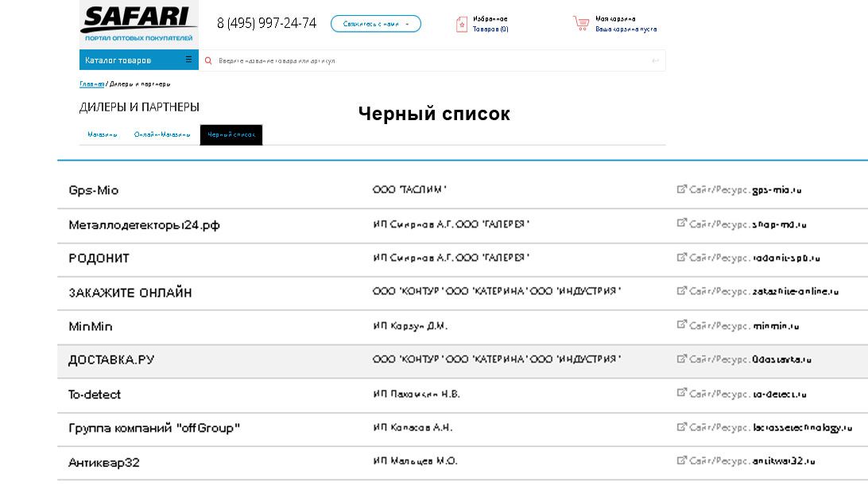Open the Моя корзина shopping cart icon
The width and height of the screenshot is (868, 490).
[581, 22]
